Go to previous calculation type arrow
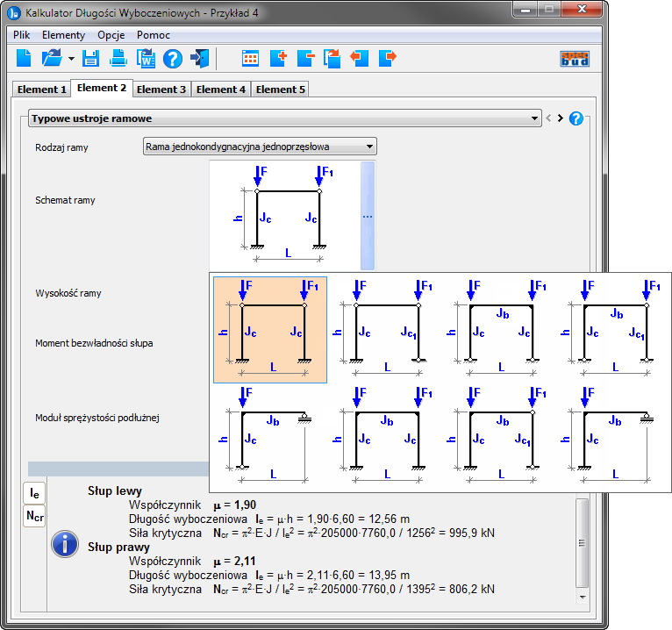Viewport: 672px width, 630px height. coord(548,118)
